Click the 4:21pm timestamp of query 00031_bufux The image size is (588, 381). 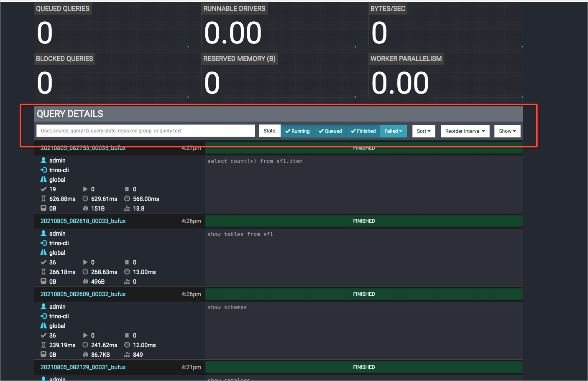(191, 367)
